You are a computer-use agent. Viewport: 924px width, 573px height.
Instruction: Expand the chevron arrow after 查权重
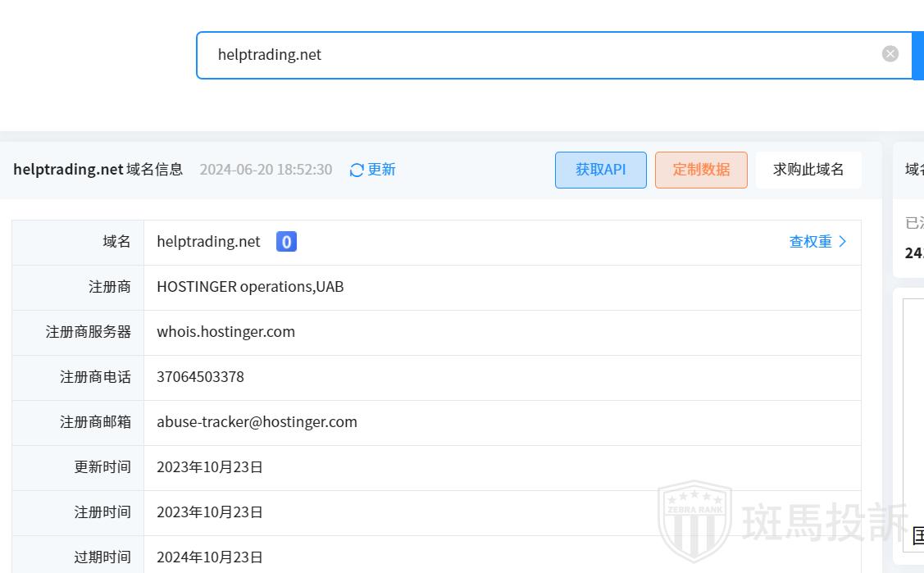tap(843, 242)
